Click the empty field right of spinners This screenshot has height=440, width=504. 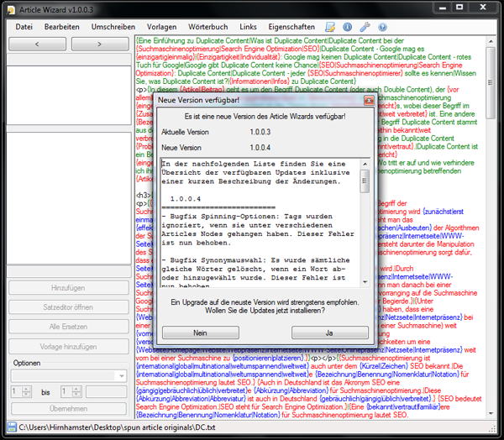[x=106, y=392]
